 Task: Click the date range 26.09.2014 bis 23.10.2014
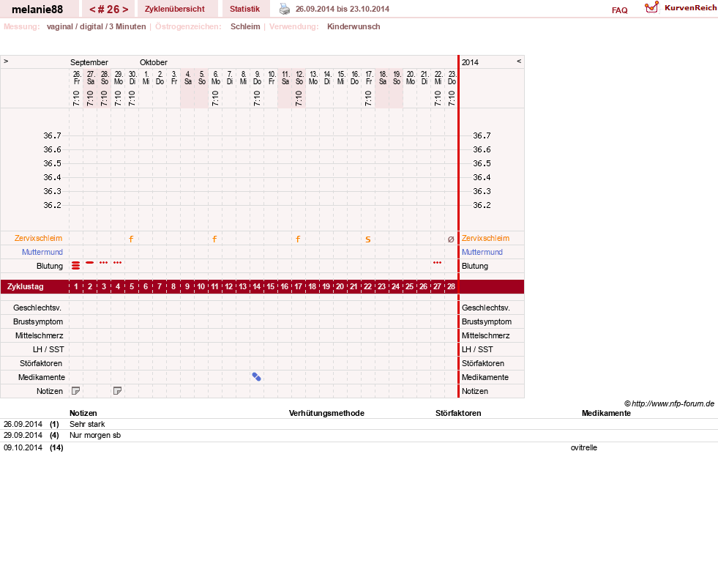pyautogui.click(x=343, y=9)
